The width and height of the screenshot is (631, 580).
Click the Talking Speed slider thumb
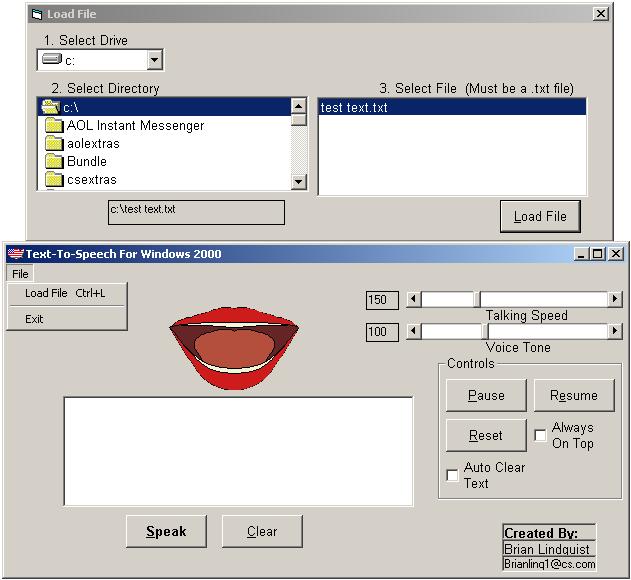(478, 299)
